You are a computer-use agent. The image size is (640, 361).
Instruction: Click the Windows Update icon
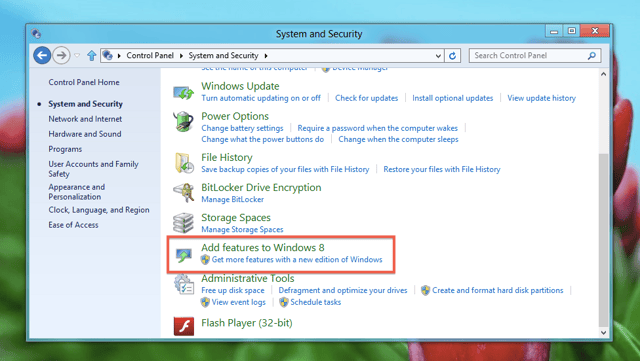pyautogui.click(x=183, y=92)
